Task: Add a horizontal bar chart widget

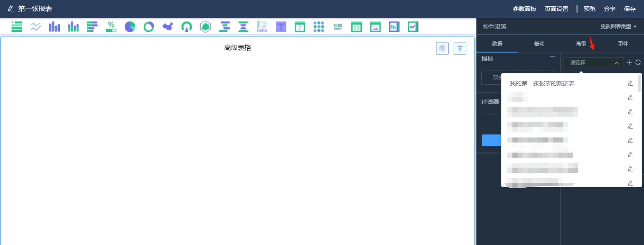Action: [92, 27]
